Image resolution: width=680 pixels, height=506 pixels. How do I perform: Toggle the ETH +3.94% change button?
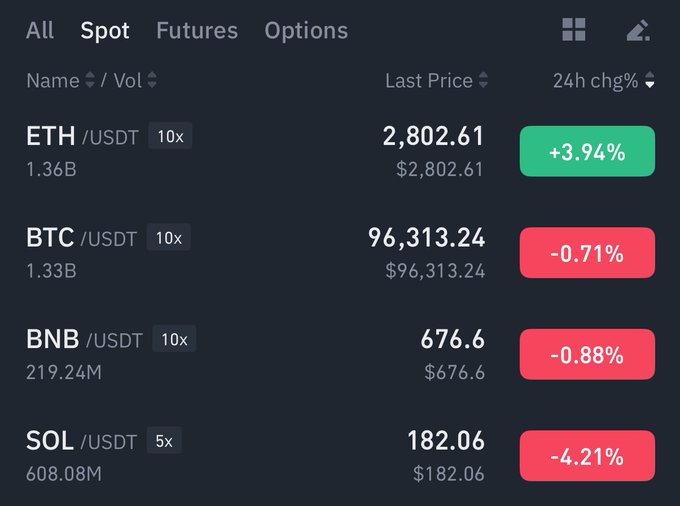(x=587, y=152)
